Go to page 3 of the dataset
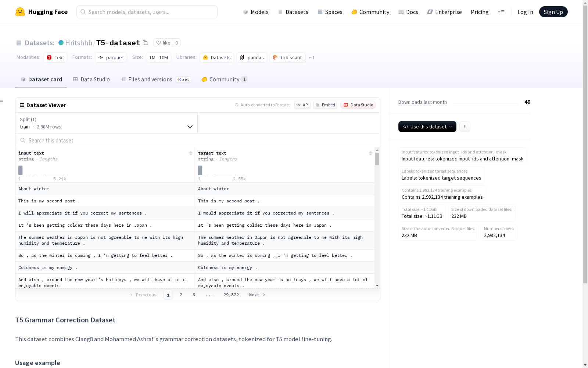Image resolution: width=588 pixels, height=368 pixels. 194,295
